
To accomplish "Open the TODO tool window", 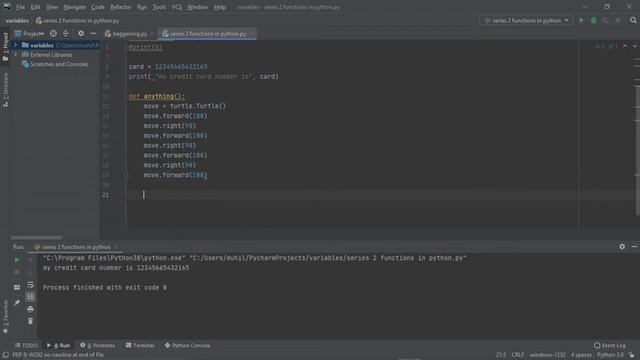I will click(x=26, y=345).
